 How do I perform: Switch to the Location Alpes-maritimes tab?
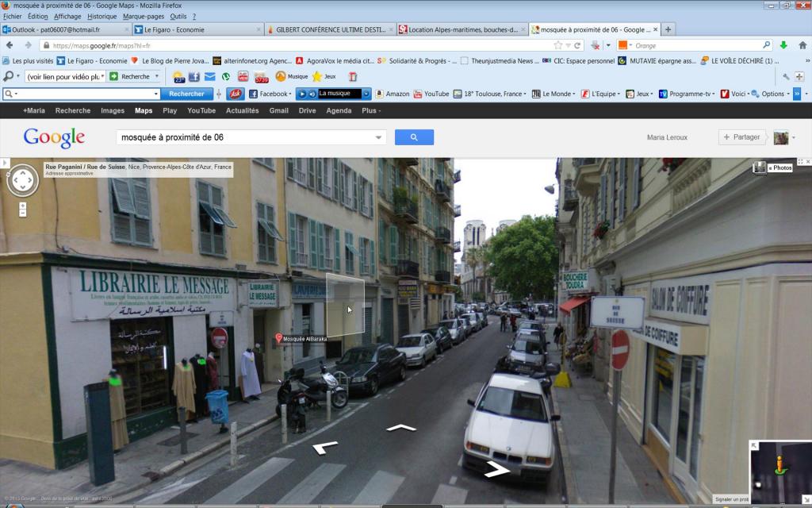[462, 29]
